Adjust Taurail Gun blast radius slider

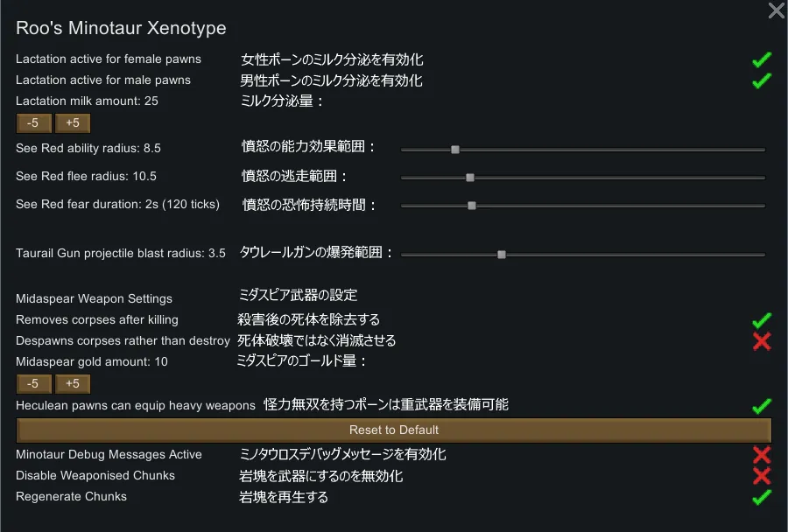point(502,255)
